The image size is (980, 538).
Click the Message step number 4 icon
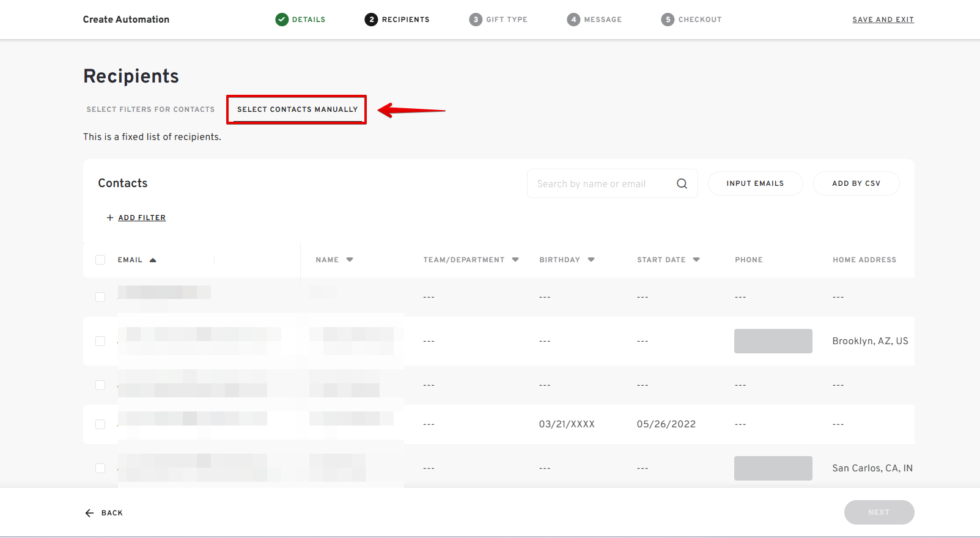click(573, 20)
